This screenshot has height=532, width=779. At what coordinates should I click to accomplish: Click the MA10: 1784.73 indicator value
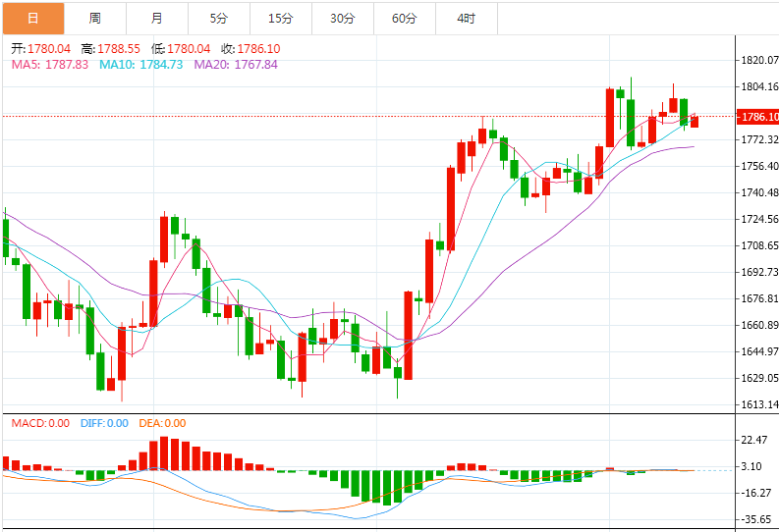pyautogui.click(x=141, y=65)
